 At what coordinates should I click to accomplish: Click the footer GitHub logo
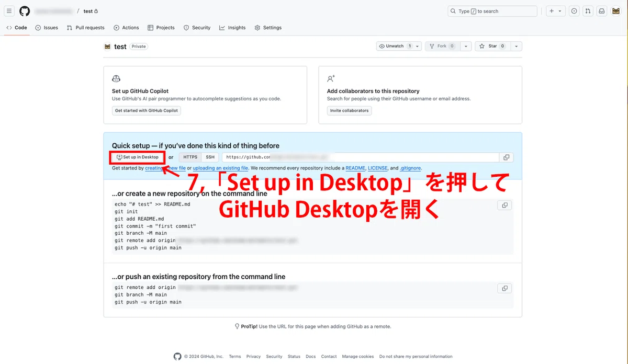177,356
